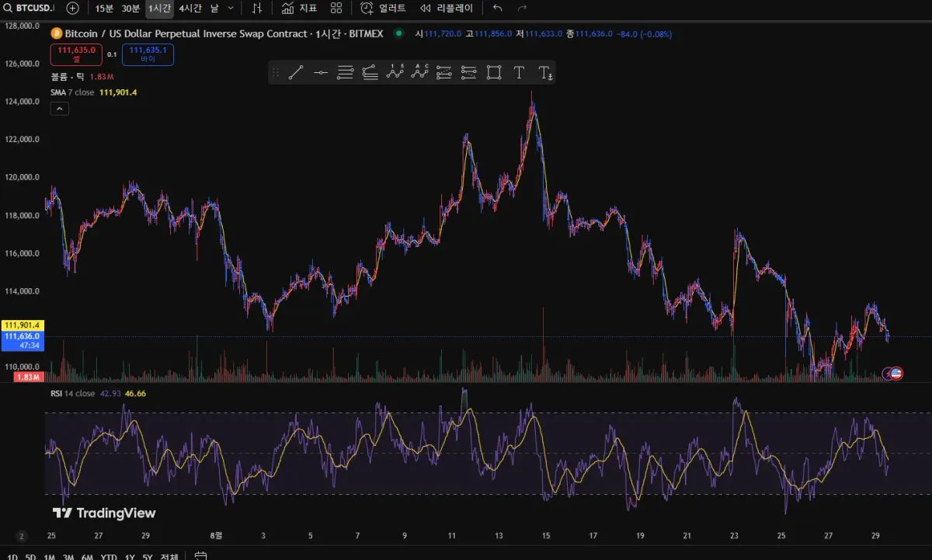
Task: Click the red 셀 sell button
Action: click(x=76, y=54)
